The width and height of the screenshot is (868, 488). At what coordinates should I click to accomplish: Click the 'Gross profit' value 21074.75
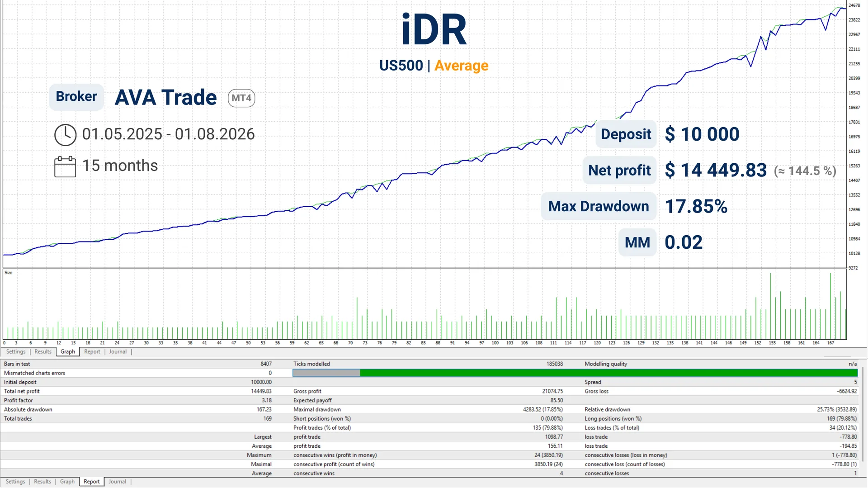tap(552, 392)
